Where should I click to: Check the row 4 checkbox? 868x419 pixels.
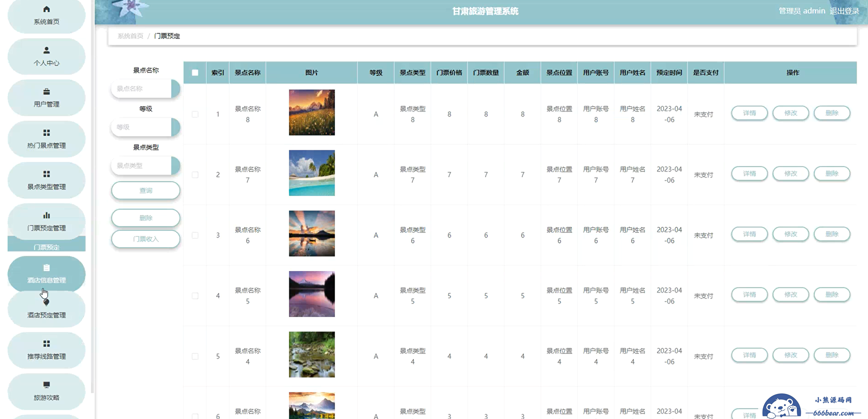point(195,296)
